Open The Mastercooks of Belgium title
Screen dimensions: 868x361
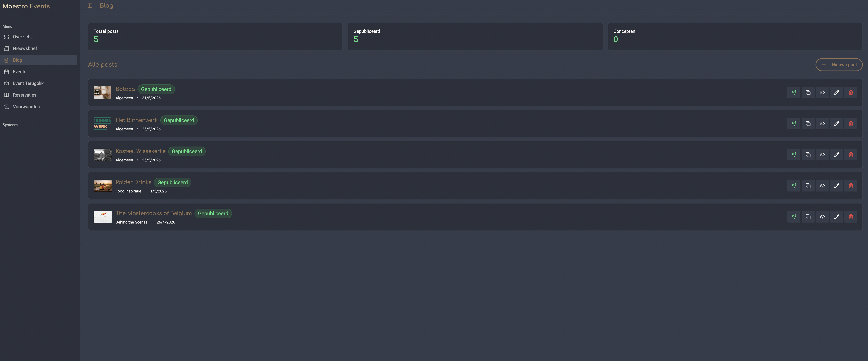[x=154, y=213]
